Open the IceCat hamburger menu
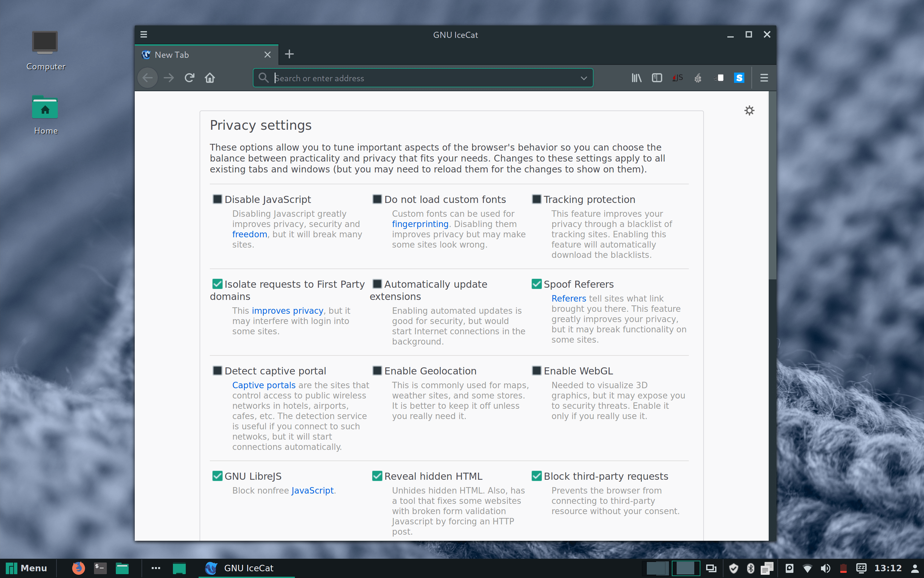 764,78
